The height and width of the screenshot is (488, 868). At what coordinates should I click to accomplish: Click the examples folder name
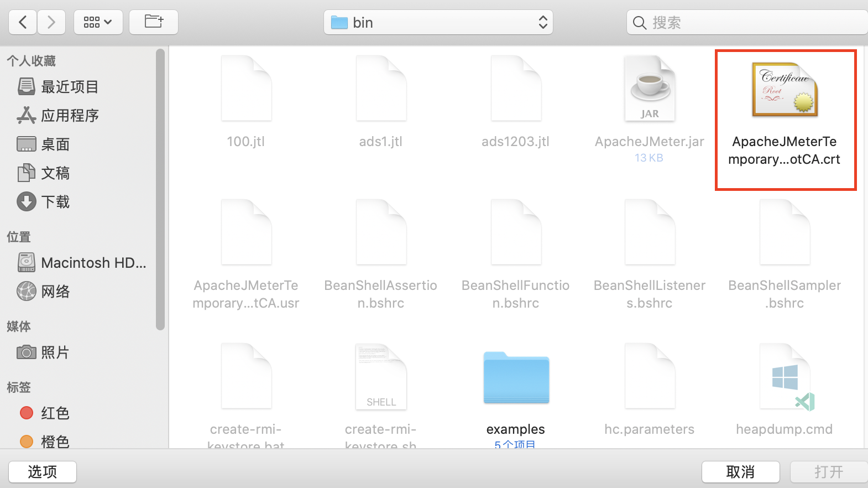click(516, 429)
